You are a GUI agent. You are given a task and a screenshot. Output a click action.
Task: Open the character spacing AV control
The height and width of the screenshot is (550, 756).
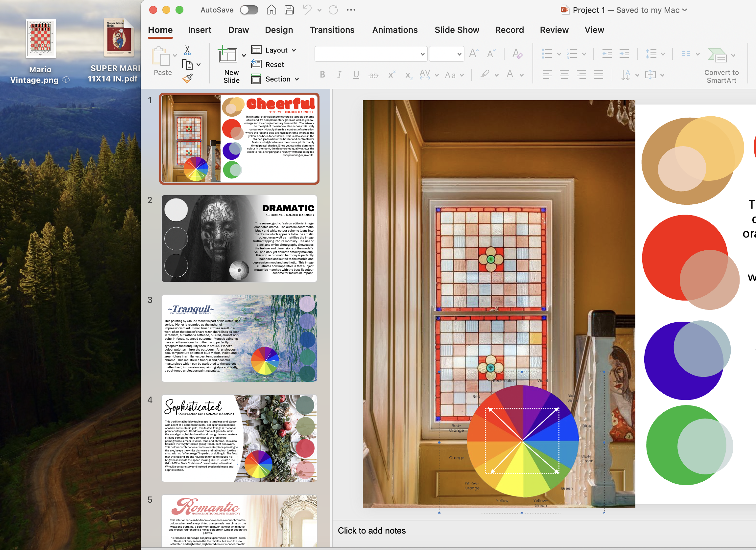click(x=425, y=75)
